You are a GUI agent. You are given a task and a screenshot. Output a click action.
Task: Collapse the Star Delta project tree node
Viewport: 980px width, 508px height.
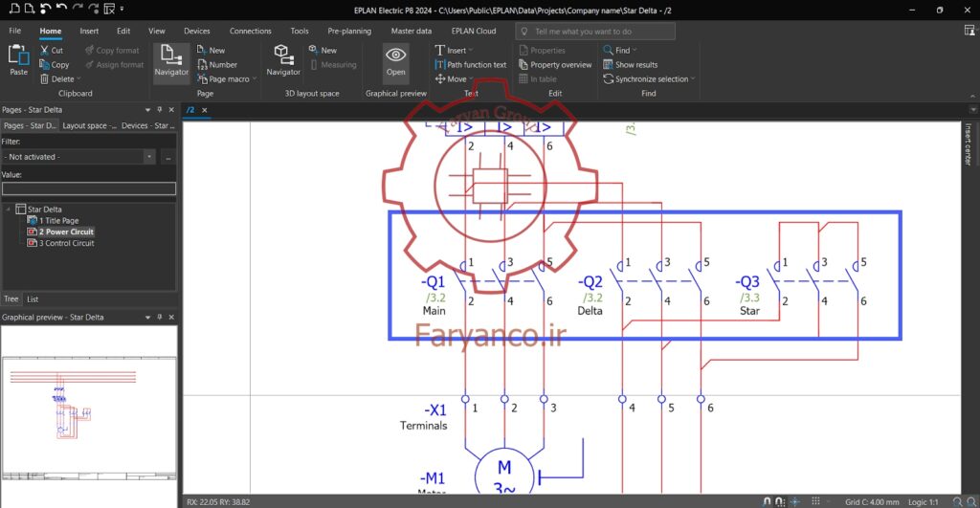pyautogui.click(x=8, y=209)
